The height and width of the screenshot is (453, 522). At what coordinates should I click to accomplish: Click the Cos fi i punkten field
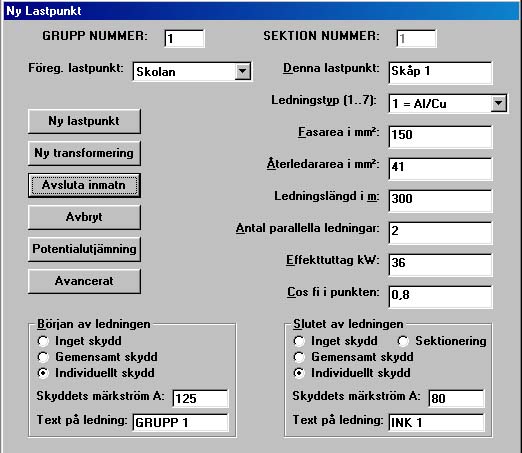(440, 296)
